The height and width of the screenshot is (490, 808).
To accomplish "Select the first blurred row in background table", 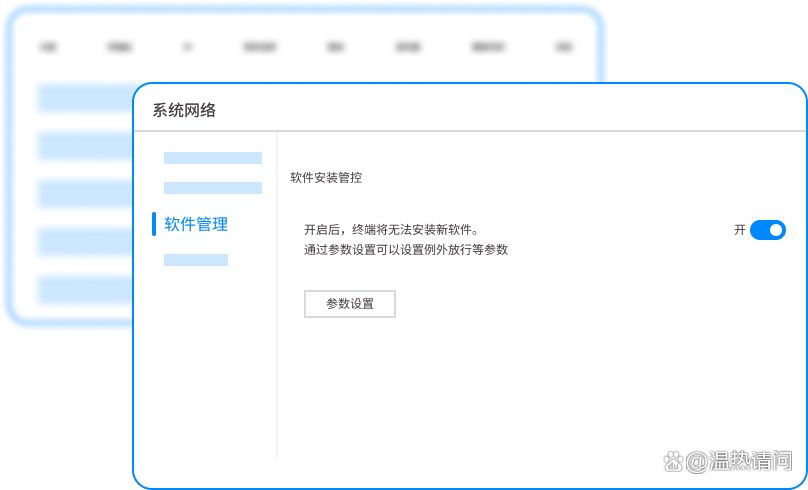I will coord(85,97).
